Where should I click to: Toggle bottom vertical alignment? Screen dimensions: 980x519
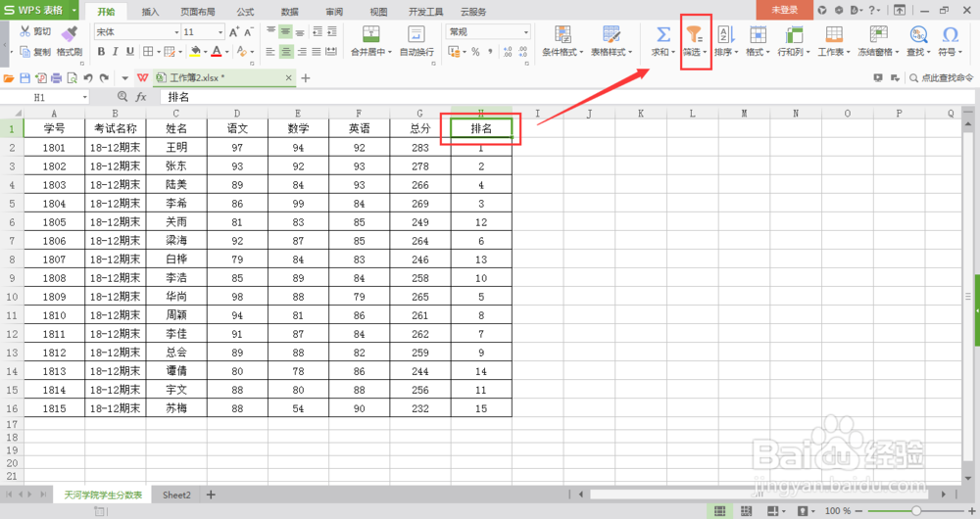pos(300,32)
